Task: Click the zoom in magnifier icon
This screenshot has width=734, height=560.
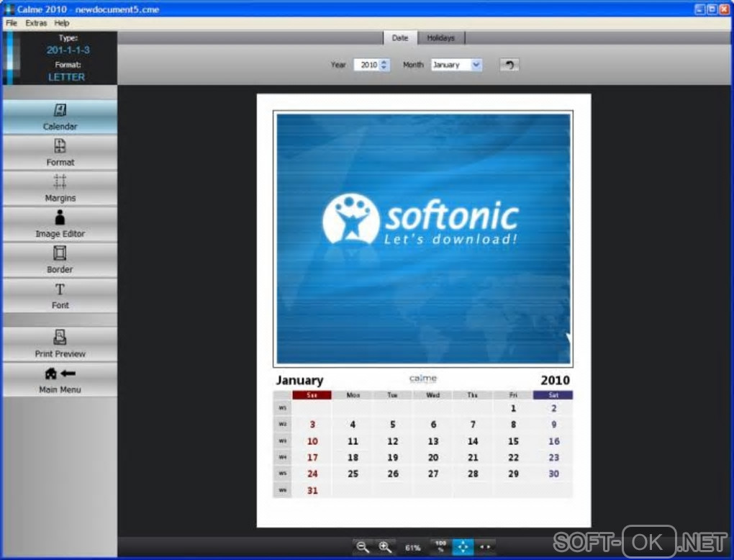Action: [385, 547]
